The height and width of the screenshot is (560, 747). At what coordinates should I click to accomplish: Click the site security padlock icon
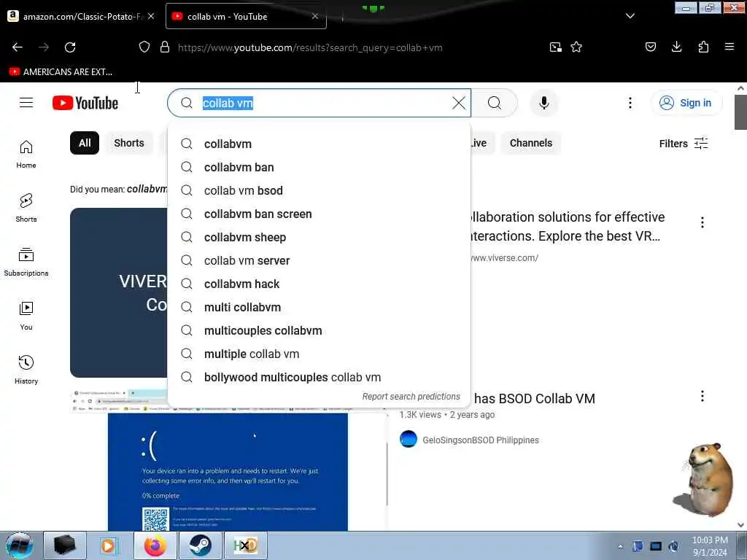[x=165, y=47]
